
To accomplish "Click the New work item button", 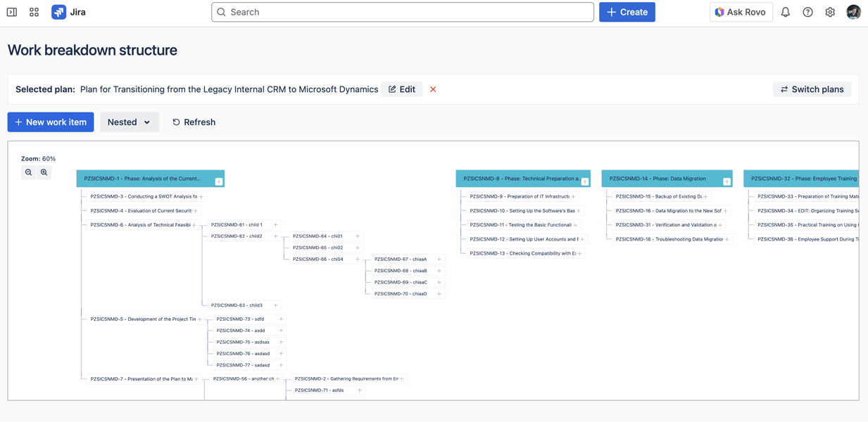I will pos(51,122).
